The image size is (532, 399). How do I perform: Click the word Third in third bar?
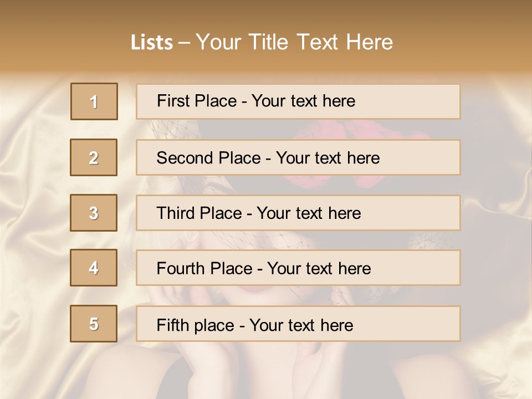pyautogui.click(x=175, y=213)
